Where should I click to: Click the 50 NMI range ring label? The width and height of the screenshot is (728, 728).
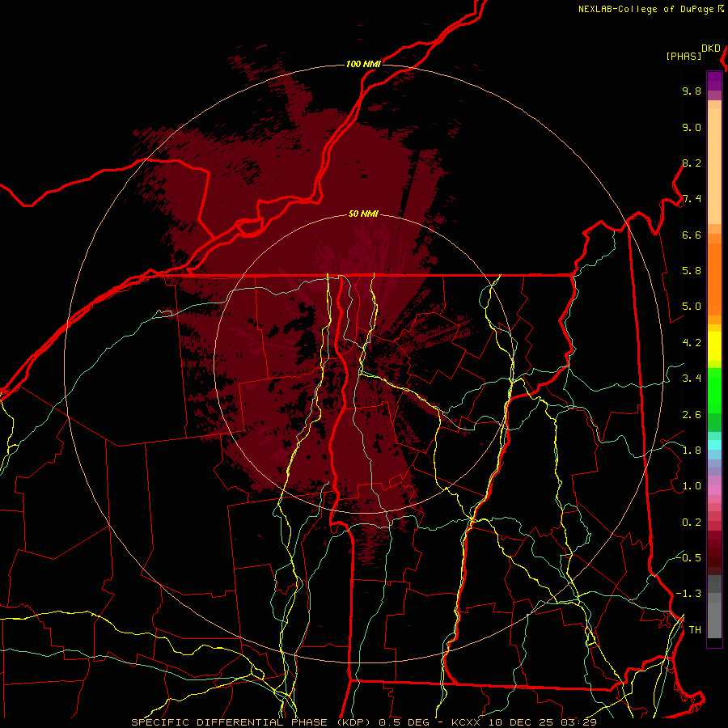[x=363, y=214]
